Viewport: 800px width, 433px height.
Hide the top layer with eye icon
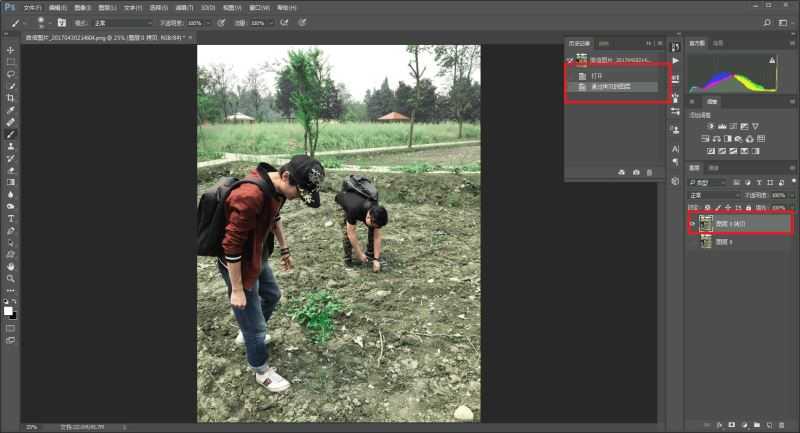tap(692, 224)
